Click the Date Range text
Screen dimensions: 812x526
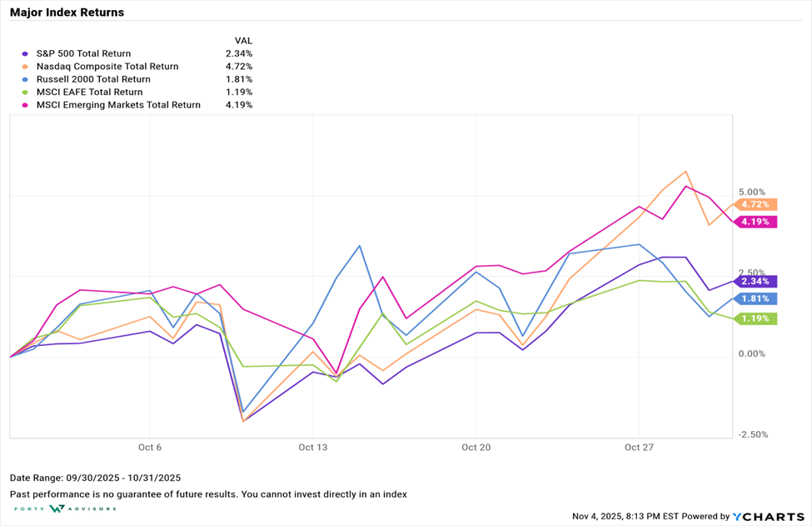95,478
